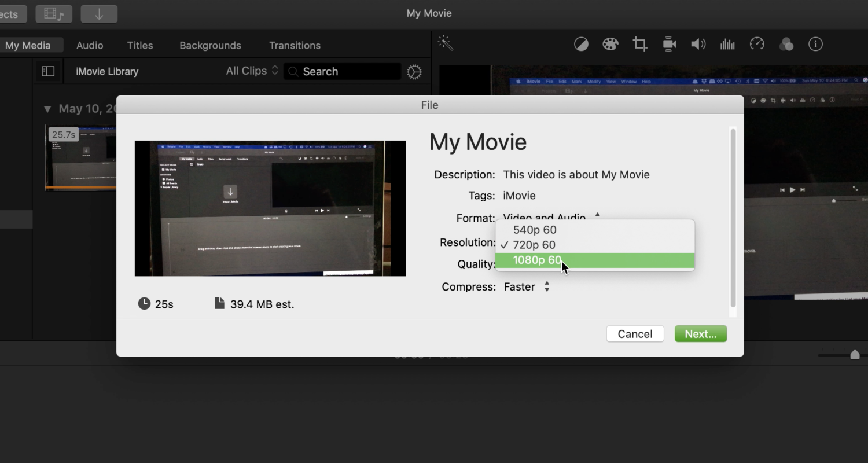Click the magic wand auto-enhance icon
The width and height of the screenshot is (868, 463).
(445, 43)
